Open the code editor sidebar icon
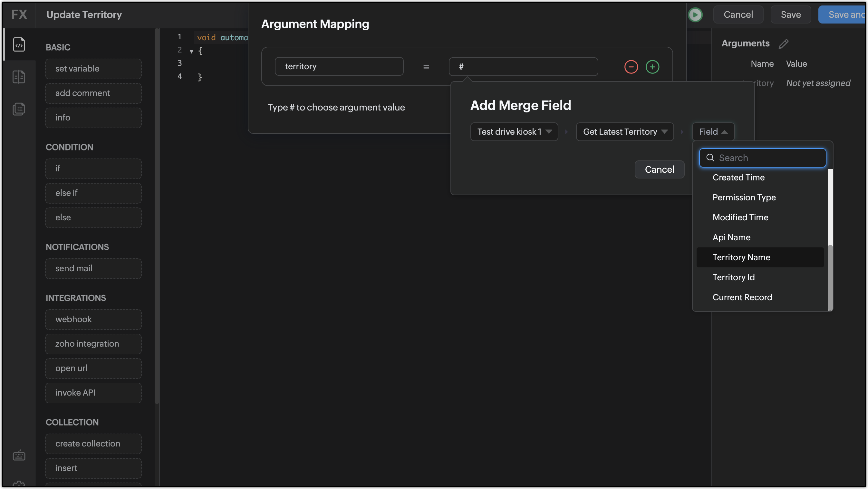Image resolution: width=868 pixels, height=489 pixels. [x=19, y=44]
